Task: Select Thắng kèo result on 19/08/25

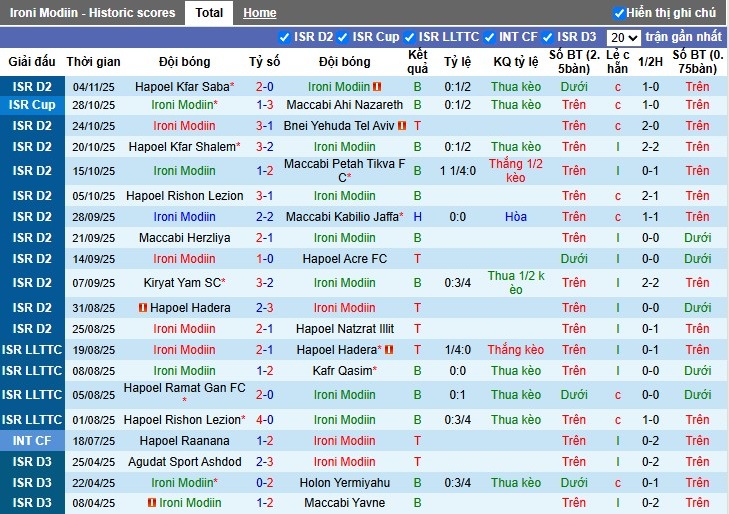Action: (516, 349)
